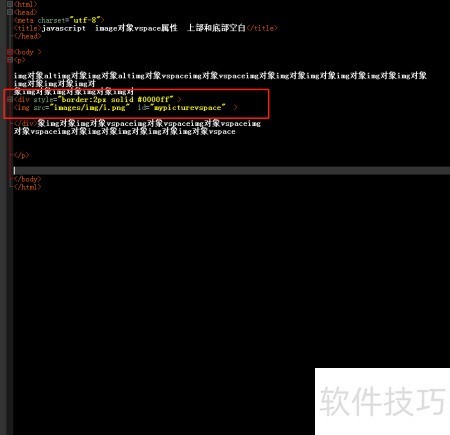The image size is (450, 435).
Task: Click the 软件技巧 watermark image
Action: [382, 401]
